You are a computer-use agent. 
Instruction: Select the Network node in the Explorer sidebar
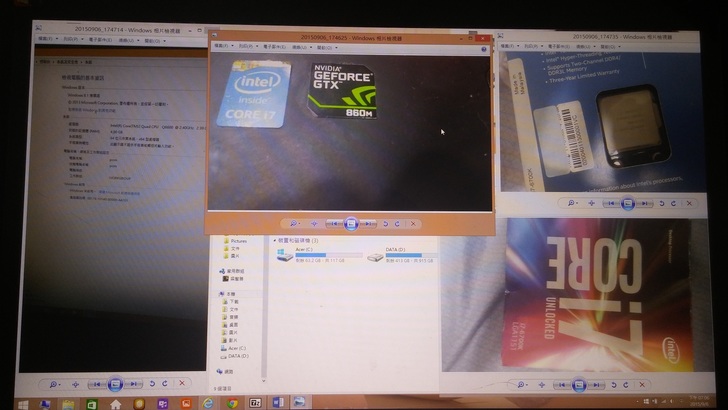[x=225, y=371]
